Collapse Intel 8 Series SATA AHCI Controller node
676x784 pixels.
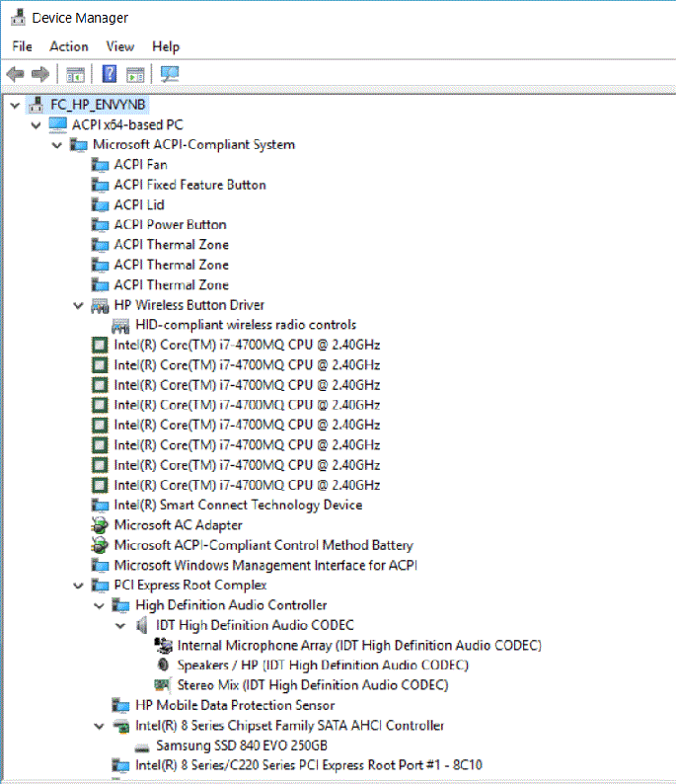tap(100, 726)
